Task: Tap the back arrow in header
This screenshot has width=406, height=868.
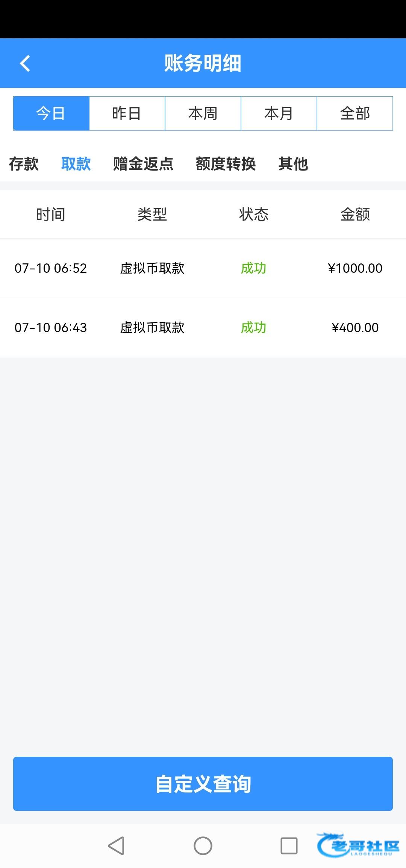Action: tap(25, 63)
